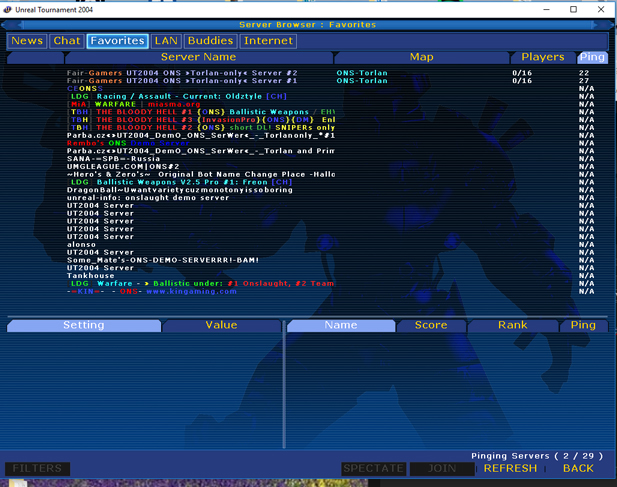Switch to the Internet tab
This screenshot has height=487, width=617.
pyautogui.click(x=269, y=41)
